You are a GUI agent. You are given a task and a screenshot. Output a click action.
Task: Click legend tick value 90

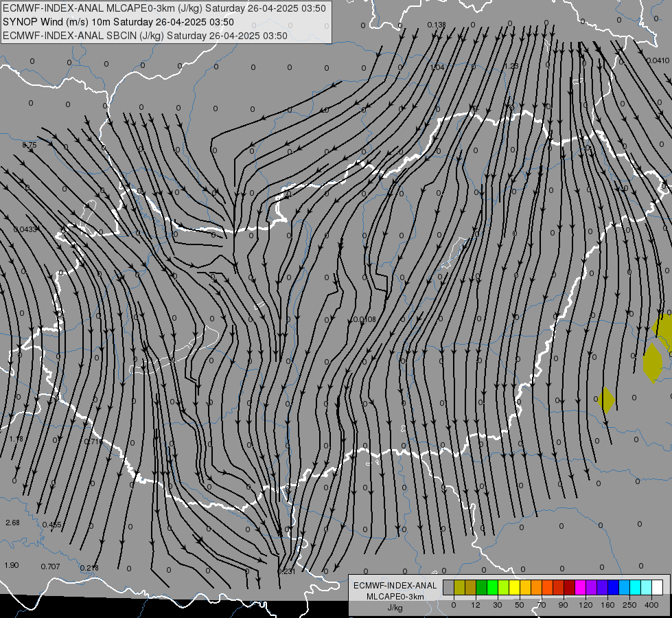(x=563, y=605)
